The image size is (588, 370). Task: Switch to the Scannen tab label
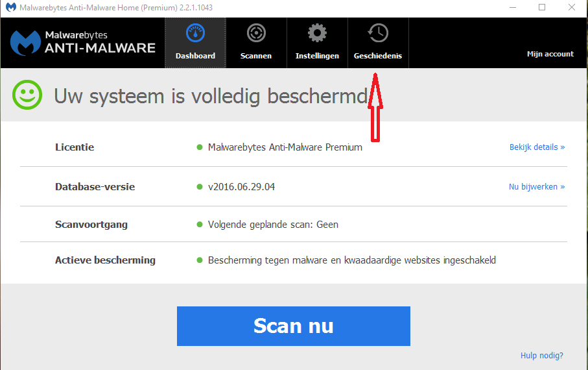(x=256, y=56)
